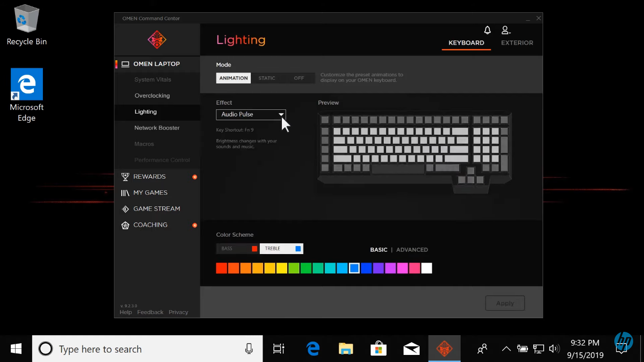
Task: Click the OMEN Command Center taskbar icon
Action: (444, 349)
